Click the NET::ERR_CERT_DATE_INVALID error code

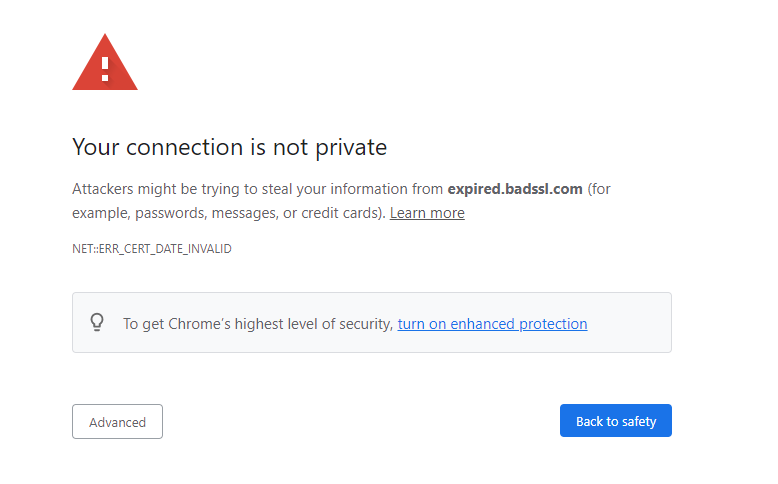point(152,249)
